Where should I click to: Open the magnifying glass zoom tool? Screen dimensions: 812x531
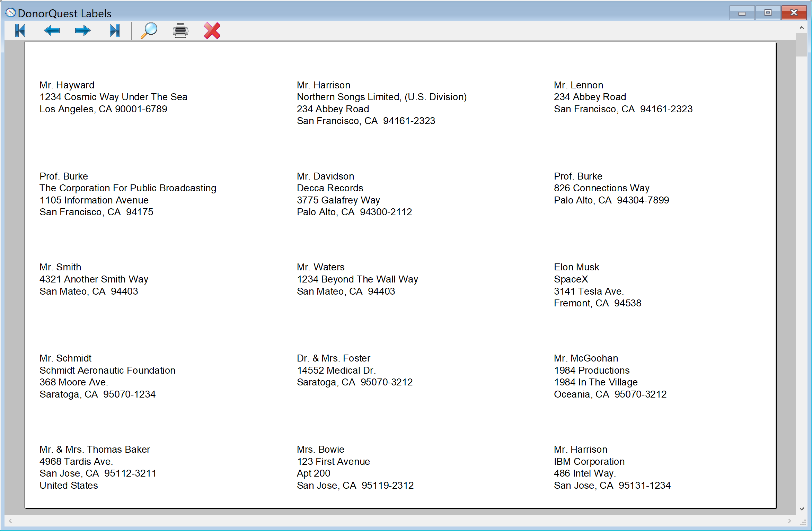[149, 31]
